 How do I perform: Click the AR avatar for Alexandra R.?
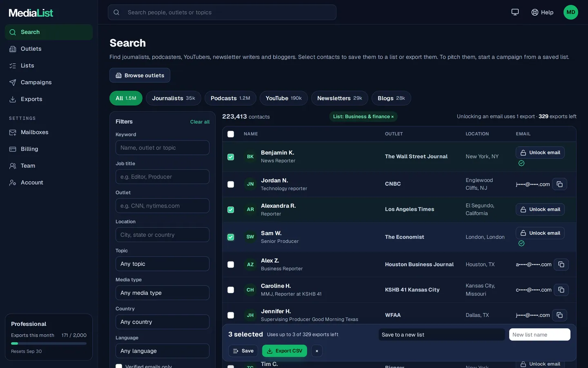[x=250, y=209]
